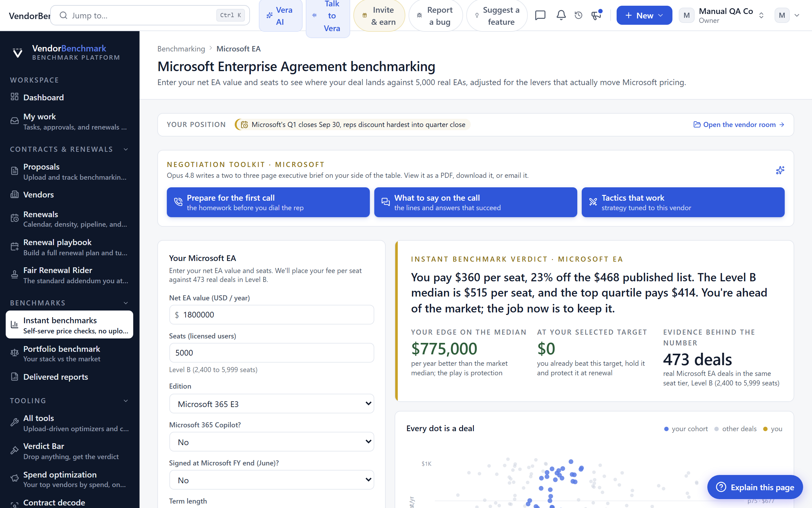
Task: Click the 'you' legend item
Action: click(773, 429)
